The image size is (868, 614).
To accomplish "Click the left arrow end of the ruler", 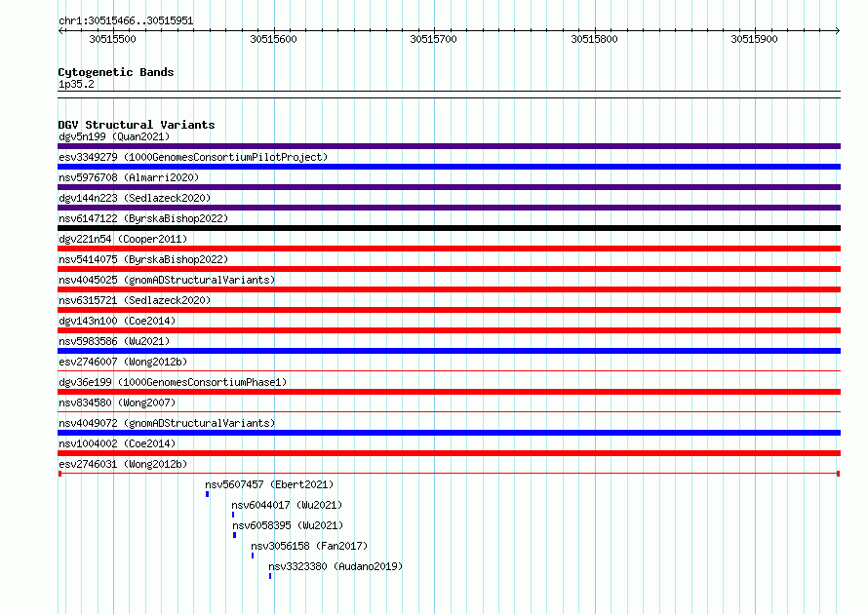I will 60,30.
